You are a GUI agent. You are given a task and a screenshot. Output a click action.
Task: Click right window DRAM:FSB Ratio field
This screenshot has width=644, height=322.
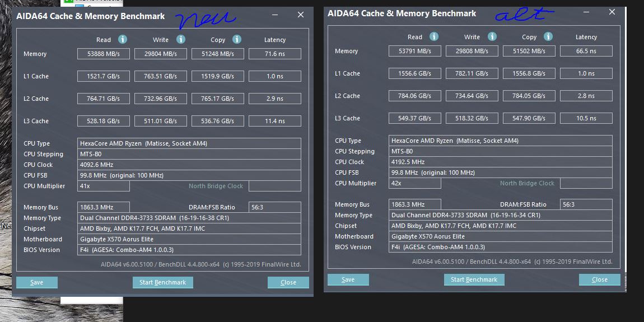click(586, 204)
